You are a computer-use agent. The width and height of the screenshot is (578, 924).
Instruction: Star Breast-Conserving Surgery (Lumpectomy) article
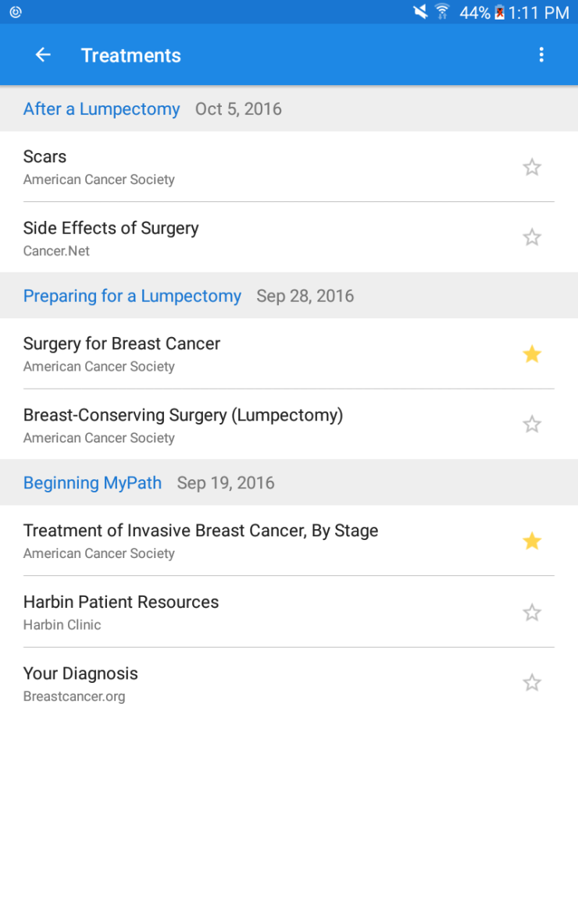(532, 425)
